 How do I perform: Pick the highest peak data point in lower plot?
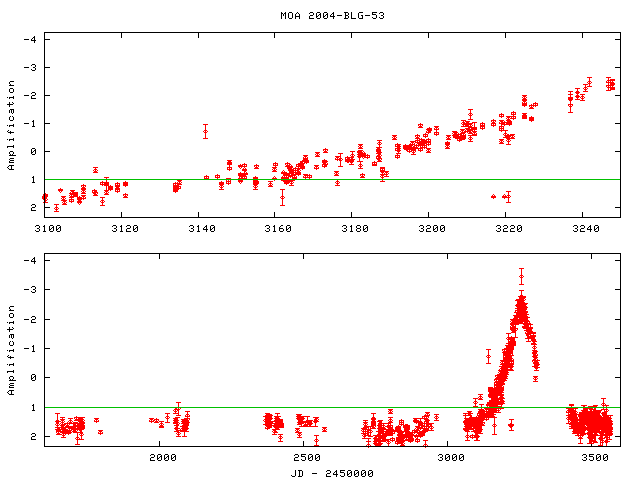(x=521, y=276)
